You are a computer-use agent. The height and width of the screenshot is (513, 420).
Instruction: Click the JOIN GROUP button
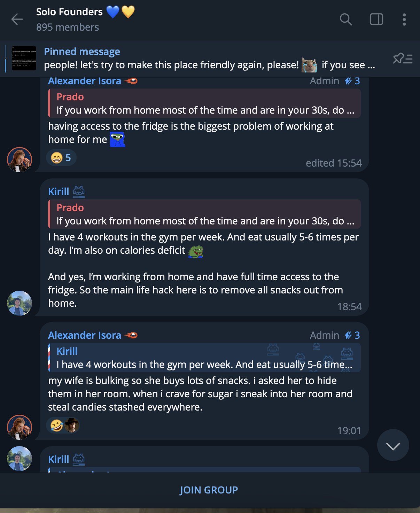point(209,490)
